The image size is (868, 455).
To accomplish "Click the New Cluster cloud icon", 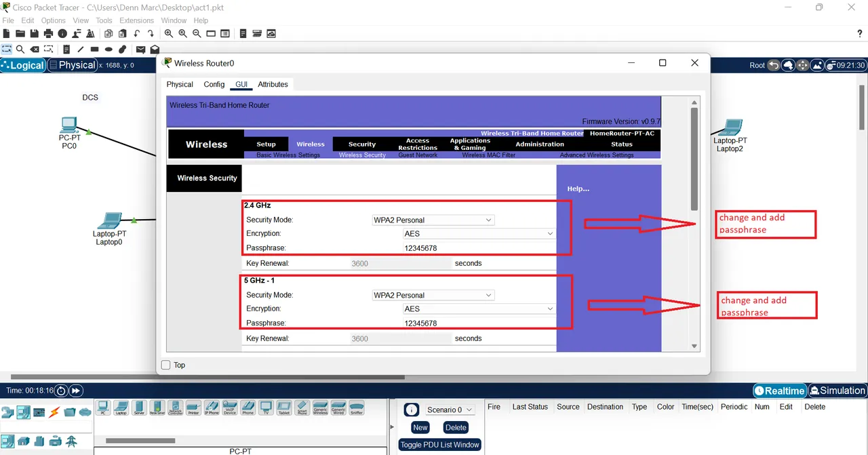I will 788,65.
